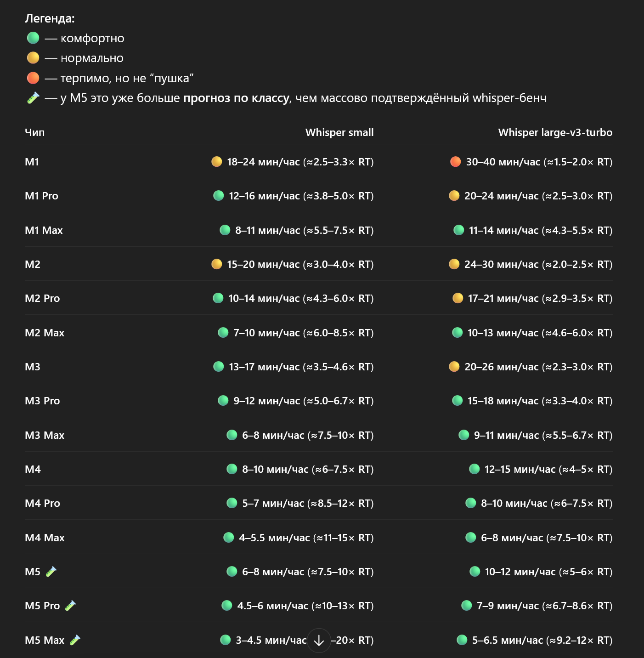Click the 'M4 Pro' row label
Viewport: 644px width, 658px height.
coord(42,503)
